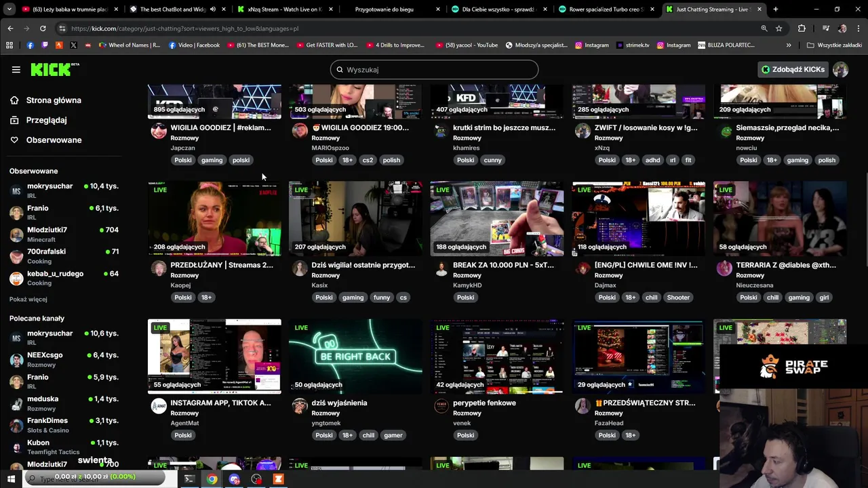Click KamykHD streamer avatar
868x488 pixels.
441,268
